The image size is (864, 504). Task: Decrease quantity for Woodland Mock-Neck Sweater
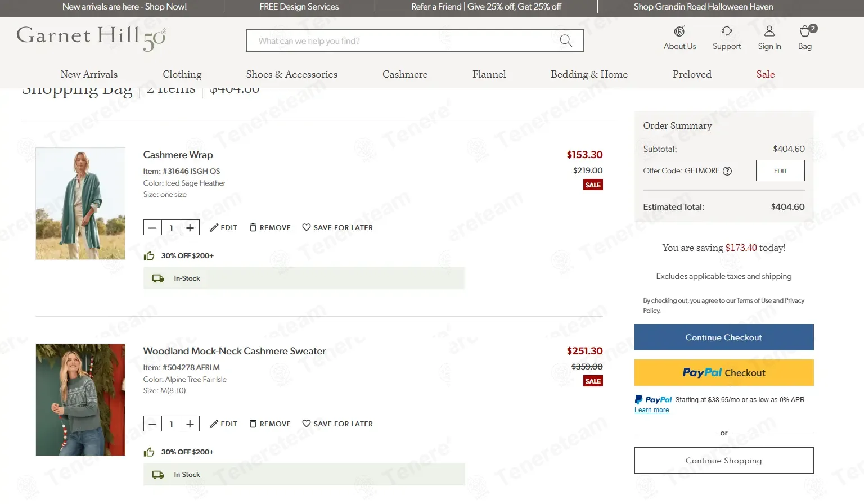point(152,424)
